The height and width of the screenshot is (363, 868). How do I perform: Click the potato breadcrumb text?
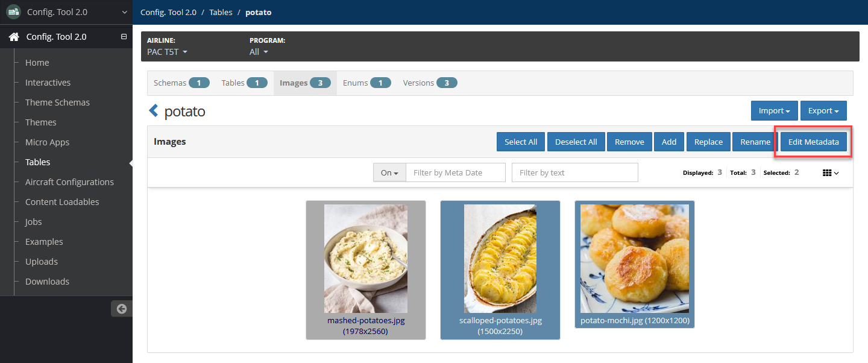coord(259,12)
